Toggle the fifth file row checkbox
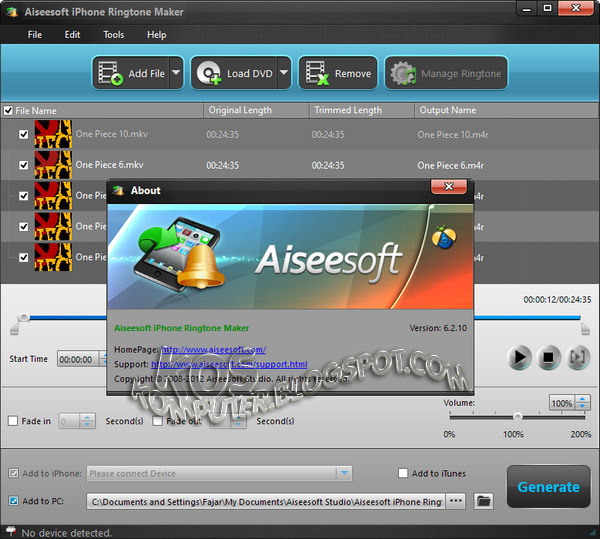Image resolution: width=600 pixels, height=539 pixels. [x=24, y=257]
